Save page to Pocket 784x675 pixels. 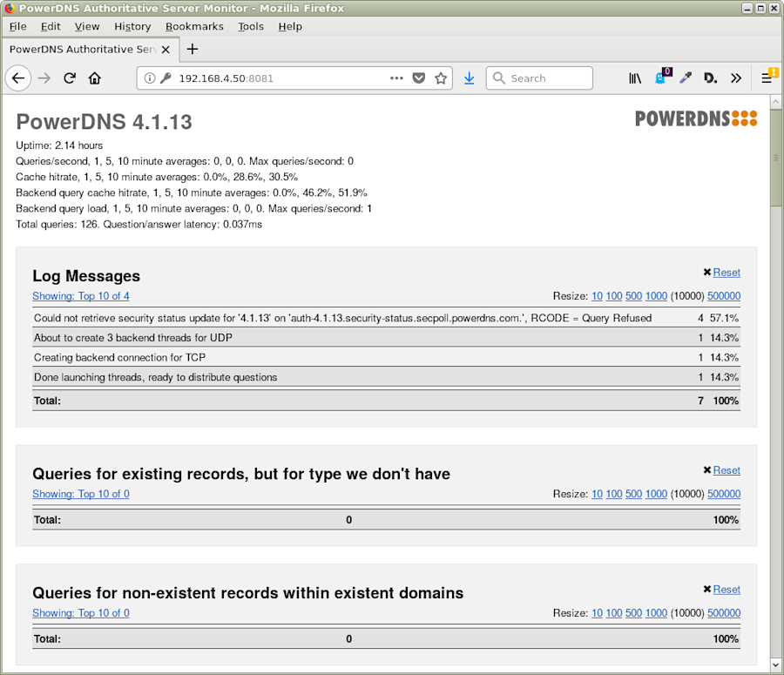pos(419,78)
